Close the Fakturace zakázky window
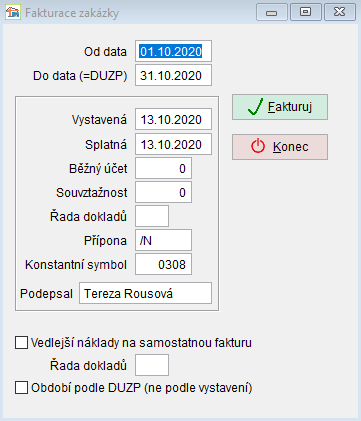The image size is (361, 421). click(x=340, y=12)
